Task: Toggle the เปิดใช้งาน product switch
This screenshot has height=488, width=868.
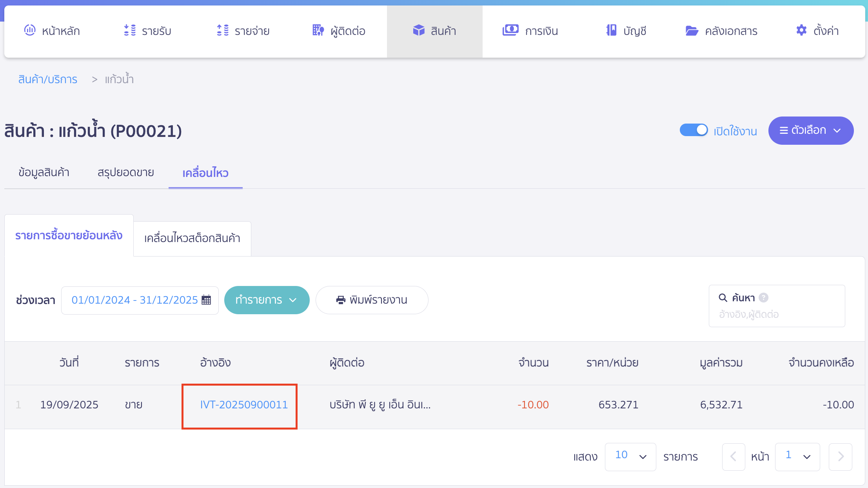Action: (x=694, y=130)
